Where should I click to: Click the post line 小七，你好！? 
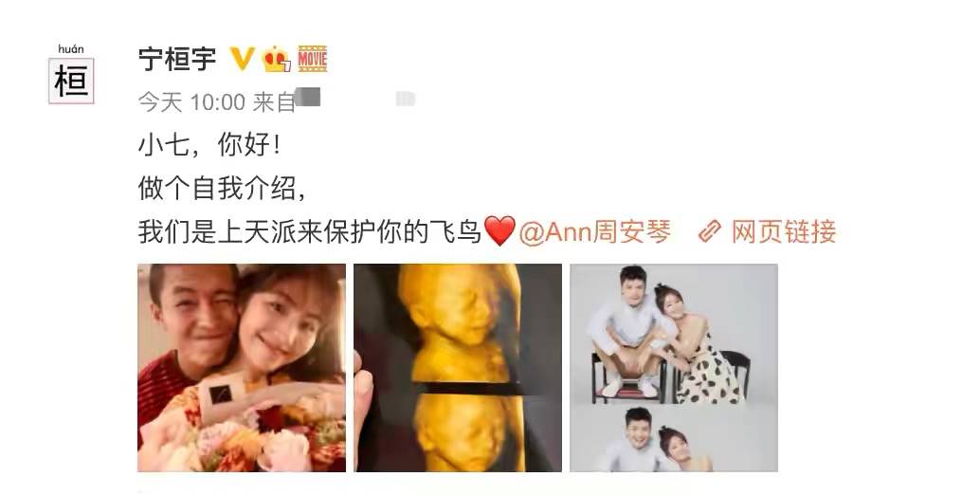pyautogui.click(x=209, y=146)
